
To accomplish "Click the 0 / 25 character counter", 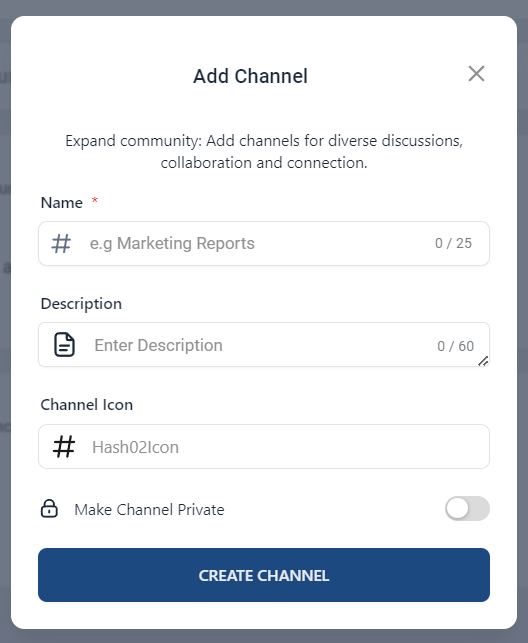I will pyautogui.click(x=453, y=243).
